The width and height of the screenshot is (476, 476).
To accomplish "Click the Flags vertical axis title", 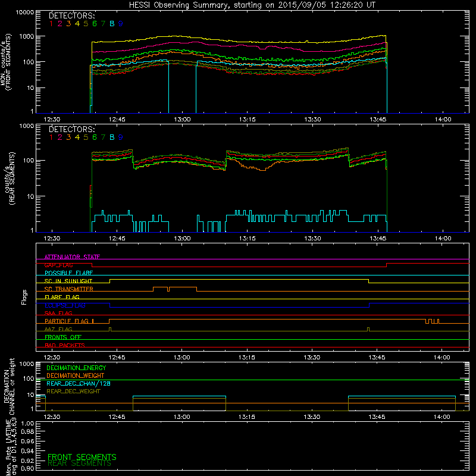I will pos(24,297).
